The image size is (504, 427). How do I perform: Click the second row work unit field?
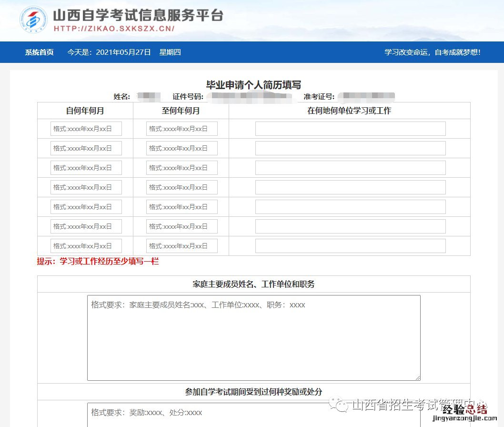click(x=350, y=148)
